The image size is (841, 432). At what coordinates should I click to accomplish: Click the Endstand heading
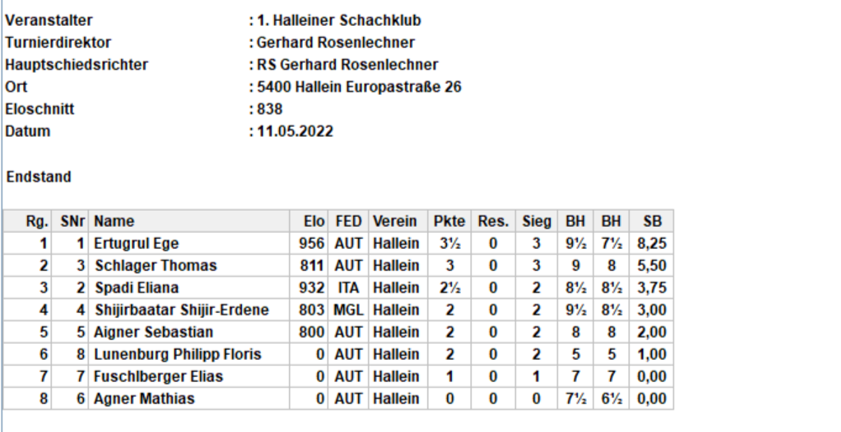click(39, 177)
